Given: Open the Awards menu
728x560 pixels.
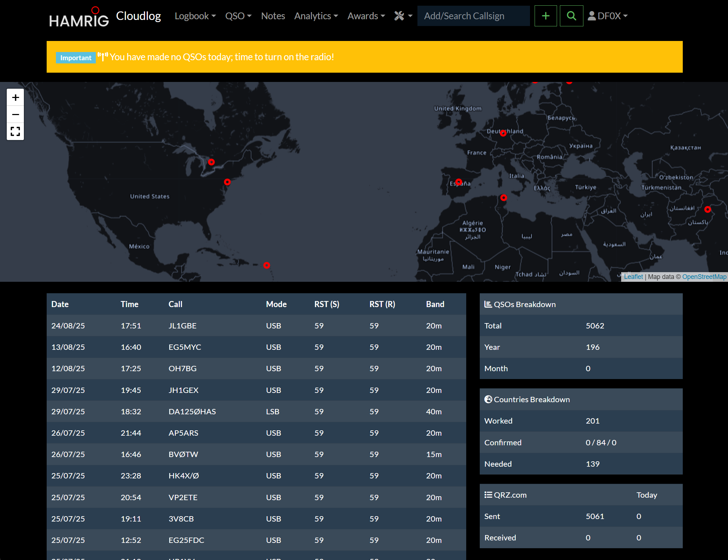Looking at the screenshot, I should (x=366, y=16).
